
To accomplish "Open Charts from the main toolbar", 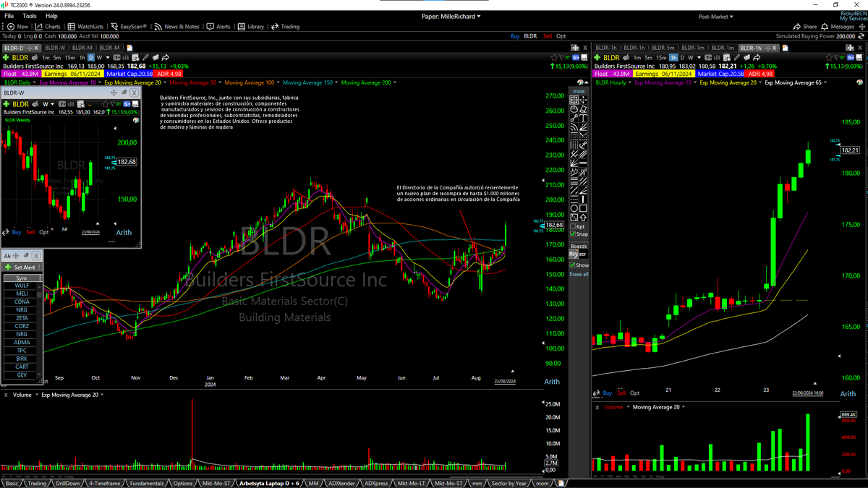I will point(48,27).
